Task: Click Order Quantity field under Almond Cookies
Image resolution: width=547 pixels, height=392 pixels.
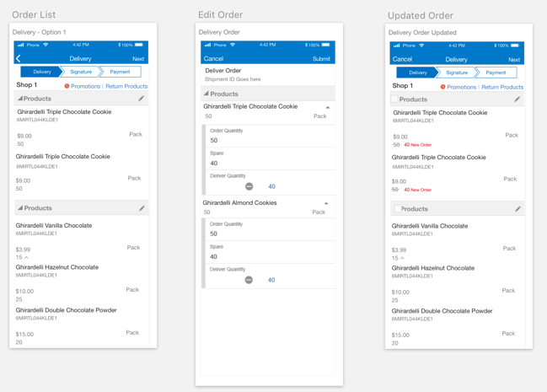Action: click(x=271, y=229)
